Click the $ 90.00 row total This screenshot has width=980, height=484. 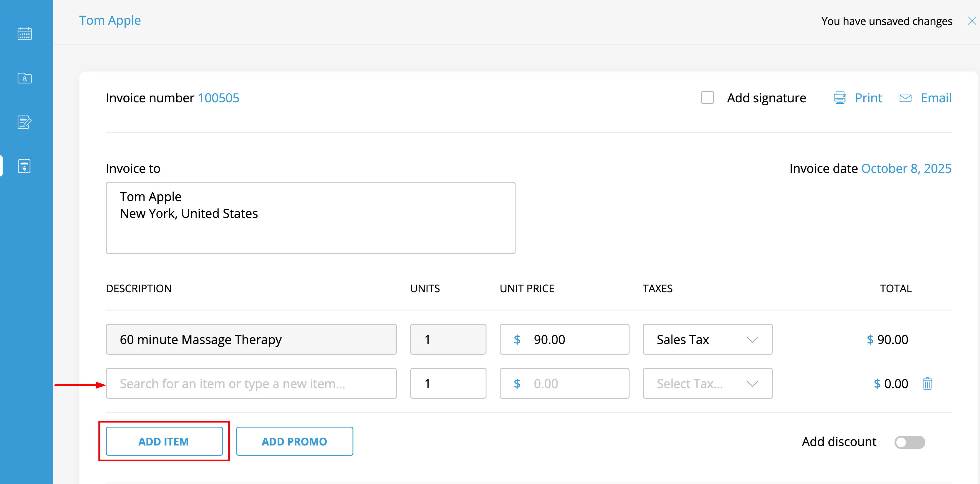(887, 339)
